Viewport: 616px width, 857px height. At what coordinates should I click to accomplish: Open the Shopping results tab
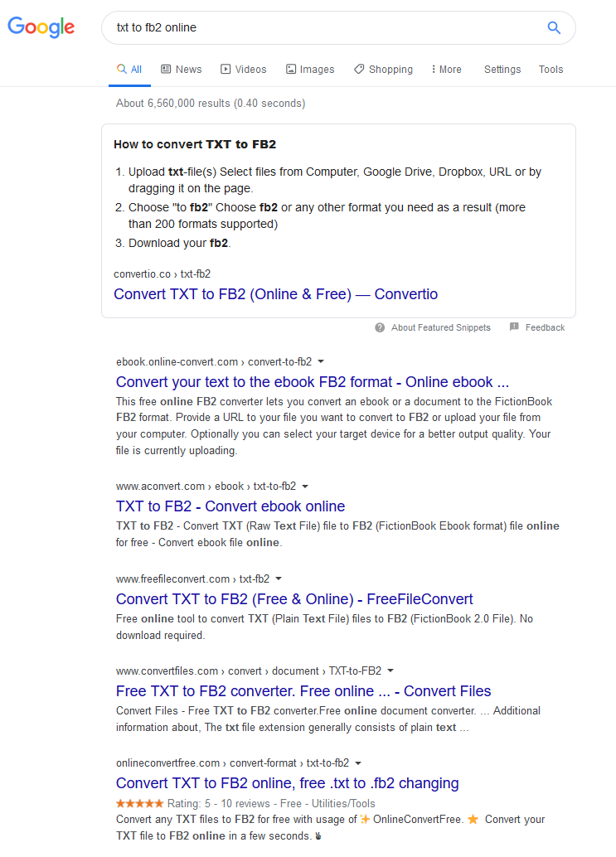(x=383, y=70)
